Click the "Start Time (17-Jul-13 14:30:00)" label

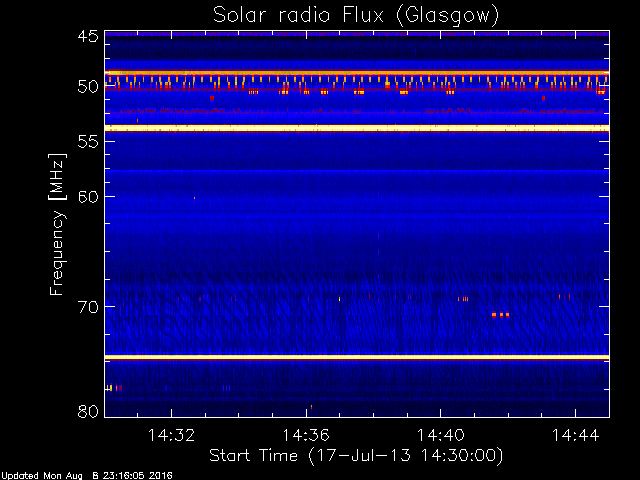[x=356, y=456]
